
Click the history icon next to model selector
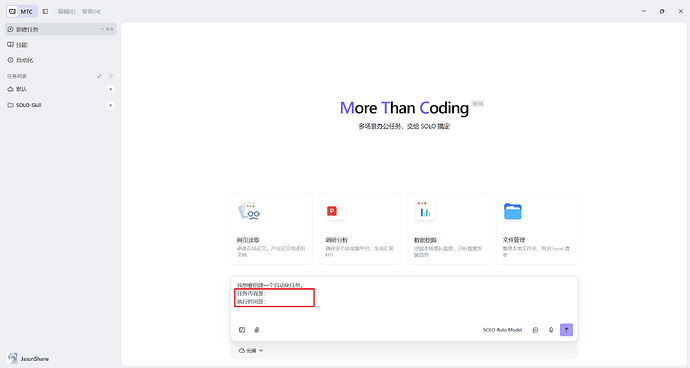click(536, 330)
